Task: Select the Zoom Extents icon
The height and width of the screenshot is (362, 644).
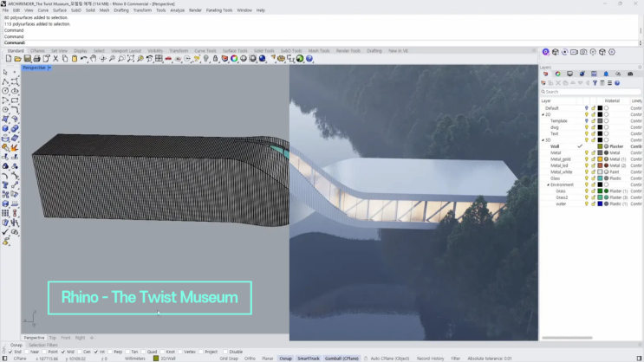Action: coord(131,59)
